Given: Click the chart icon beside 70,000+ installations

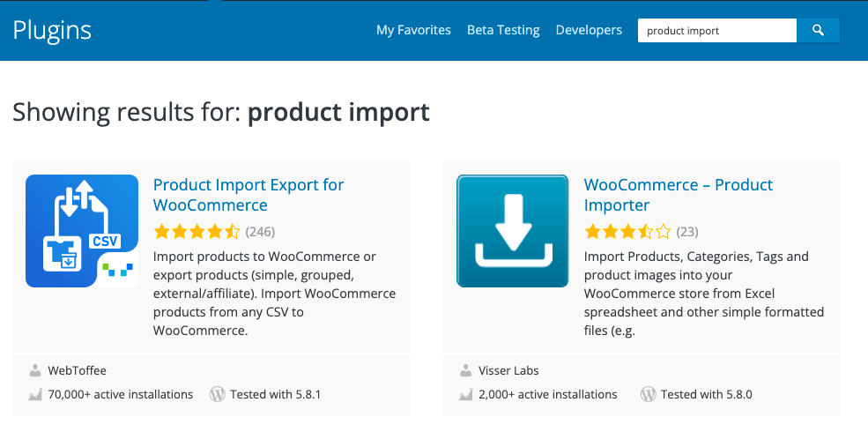Looking at the screenshot, I should click(35, 395).
